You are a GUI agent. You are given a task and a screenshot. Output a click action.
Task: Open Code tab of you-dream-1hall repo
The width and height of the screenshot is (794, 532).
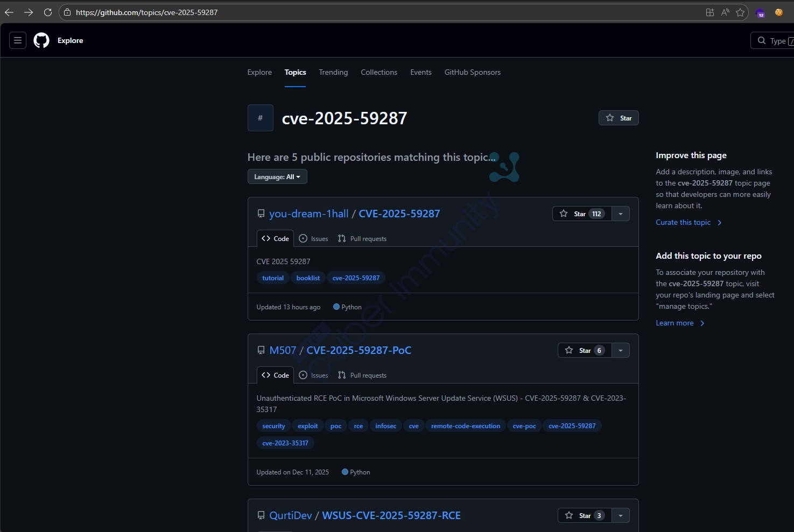coord(275,238)
